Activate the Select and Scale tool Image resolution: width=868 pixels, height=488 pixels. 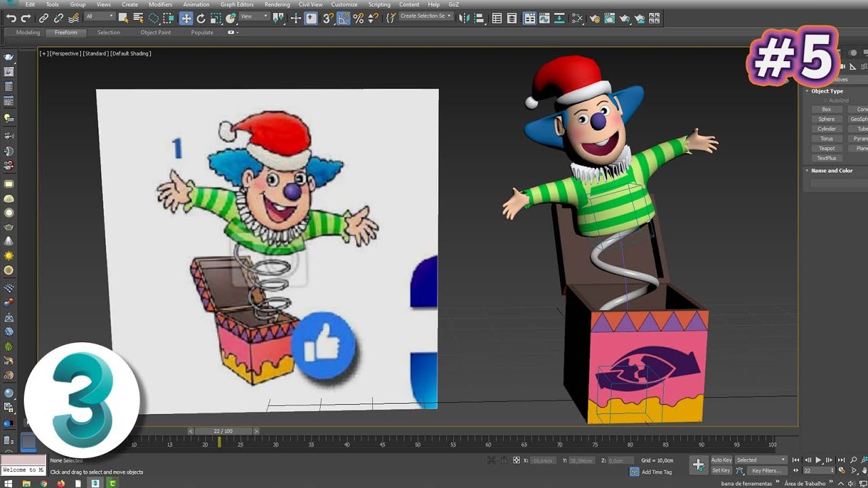216,18
